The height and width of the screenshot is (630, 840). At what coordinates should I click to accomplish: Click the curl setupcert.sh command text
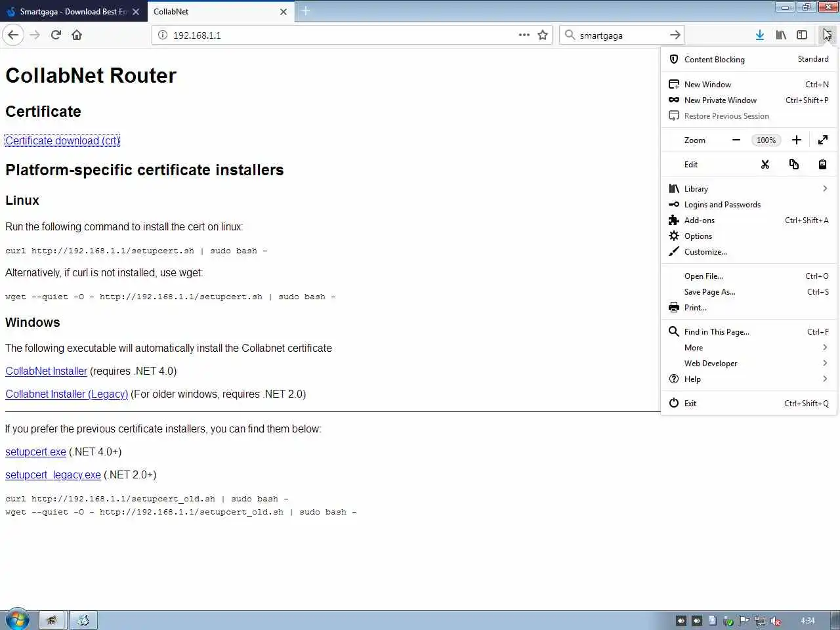(x=136, y=251)
